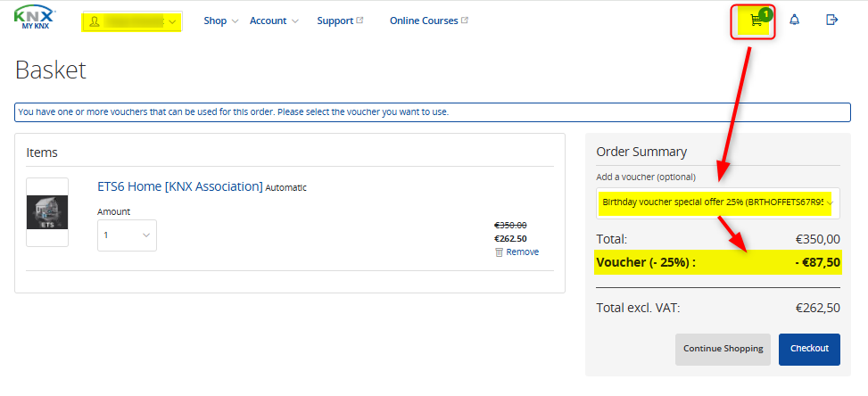Open the Online Courses link

[424, 21]
